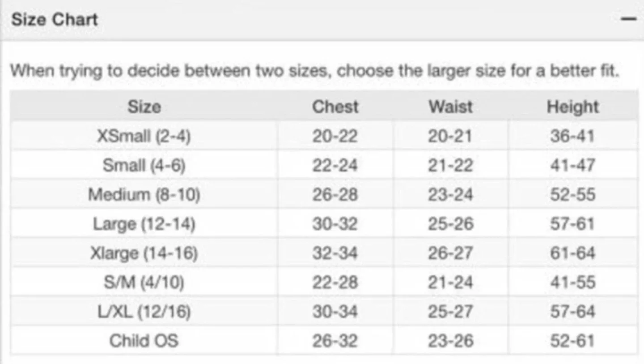
Task: Click the Size Chart heading
Action: (55, 20)
